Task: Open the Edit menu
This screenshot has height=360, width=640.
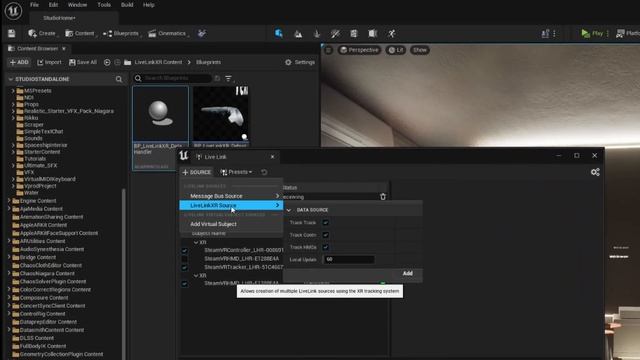Action: coord(53,5)
